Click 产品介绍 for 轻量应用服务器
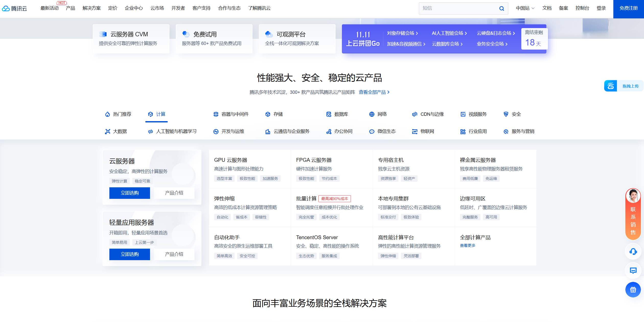 [174, 254]
